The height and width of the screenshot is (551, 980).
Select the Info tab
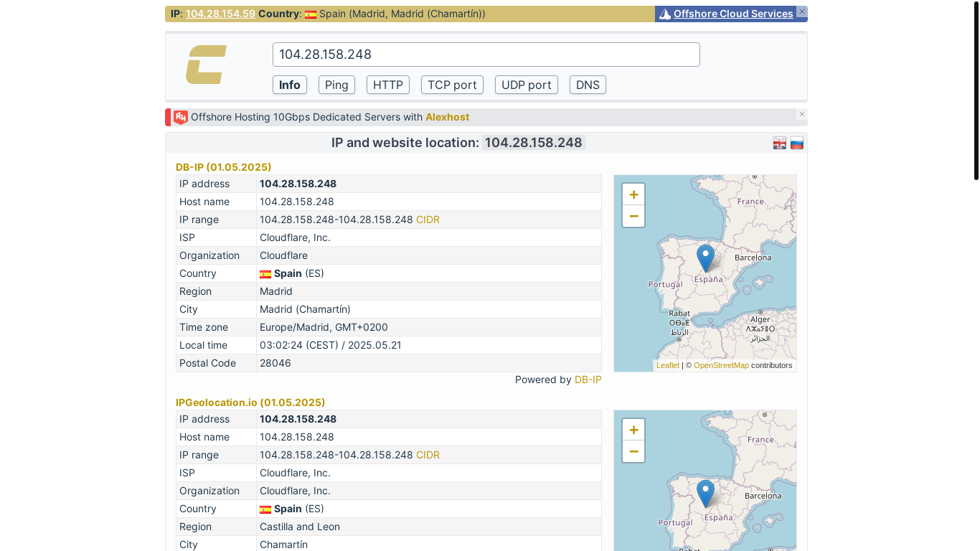(x=290, y=85)
